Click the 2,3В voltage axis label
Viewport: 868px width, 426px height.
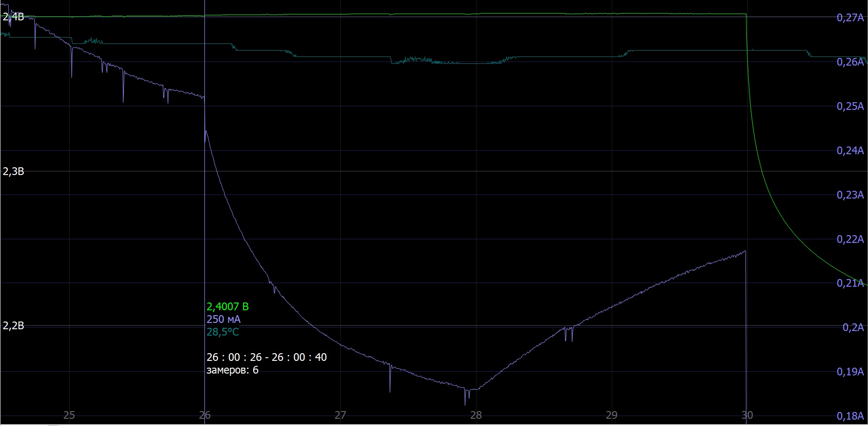coord(13,171)
